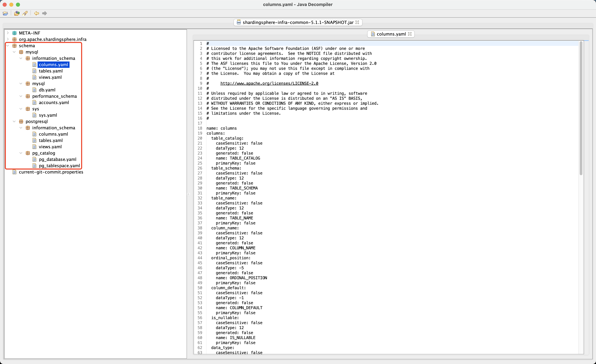
Task: Click the Open Type toolbar icon
Action: point(17,13)
